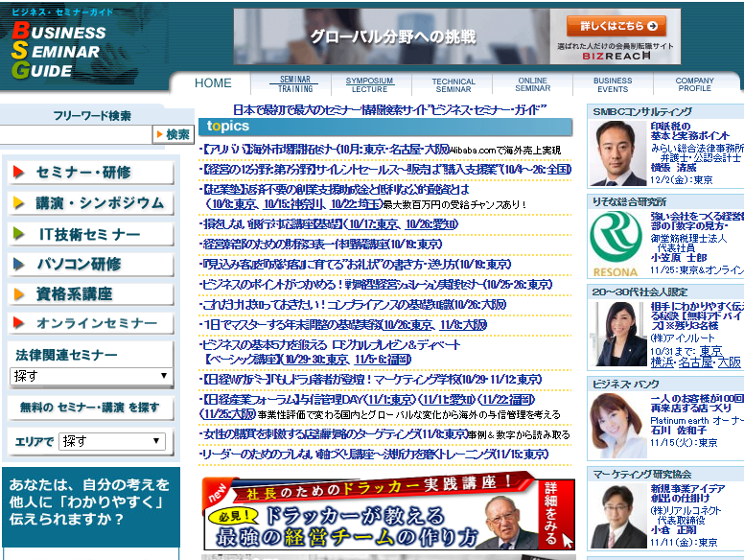744x560 pixels.
Task: Open お礼状の書き方・送り方 topic link
Action: 356,265
